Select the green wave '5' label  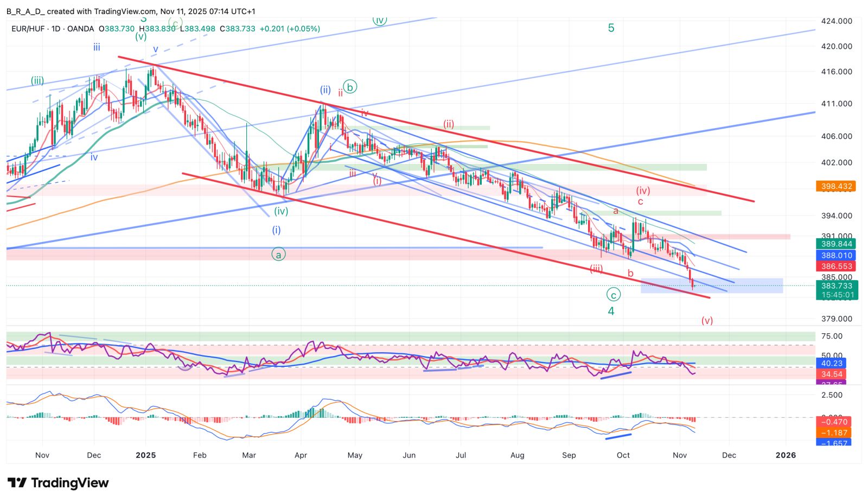(611, 28)
